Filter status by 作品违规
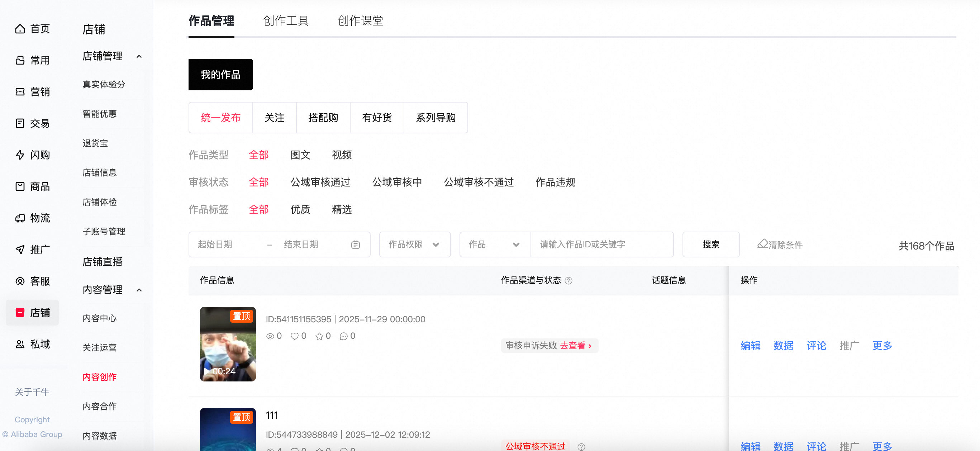 [x=555, y=182]
